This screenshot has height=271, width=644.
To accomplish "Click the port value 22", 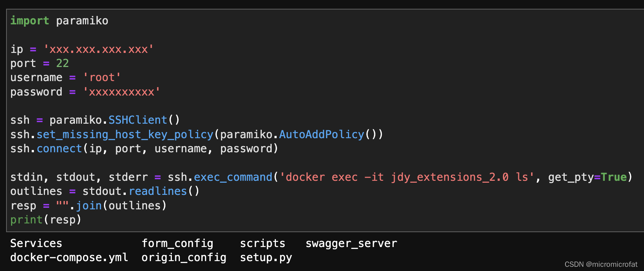I will pyautogui.click(x=62, y=63).
